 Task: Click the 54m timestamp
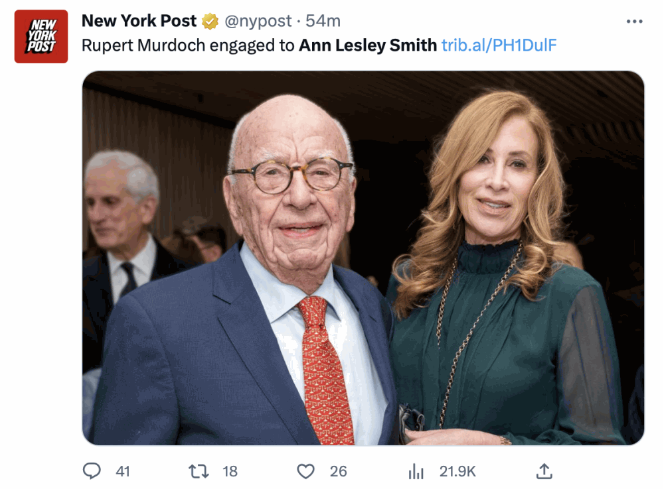pos(323,21)
